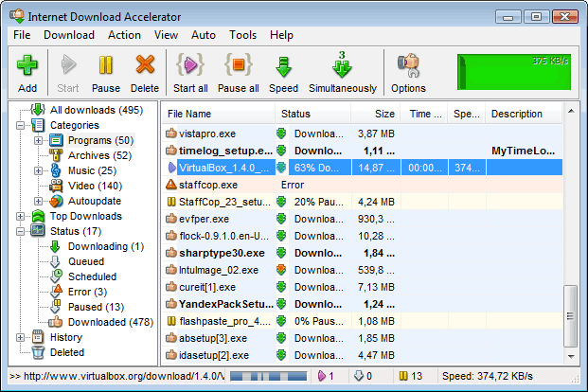The height and width of the screenshot is (392, 588).
Task: Select the Paused (13) status filter
Action: [x=96, y=307]
